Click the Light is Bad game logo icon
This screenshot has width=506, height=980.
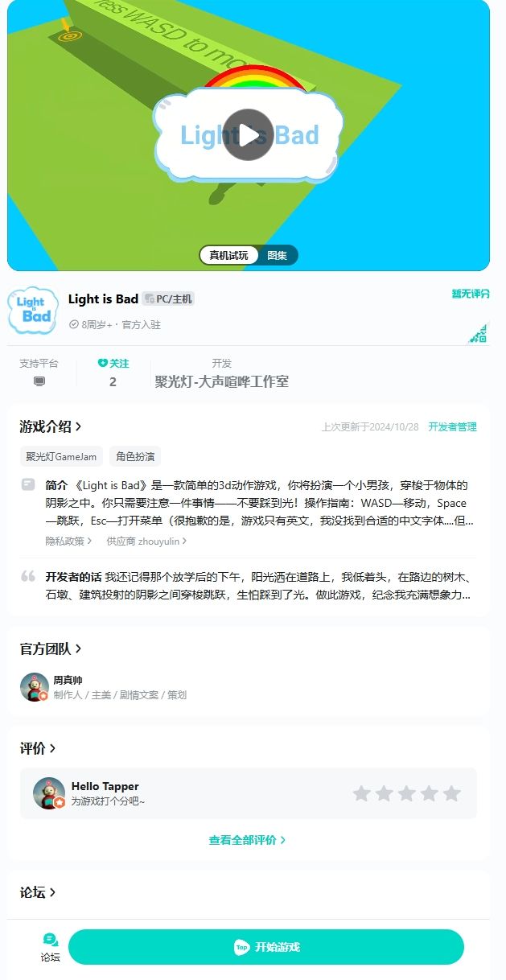[33, 310]
